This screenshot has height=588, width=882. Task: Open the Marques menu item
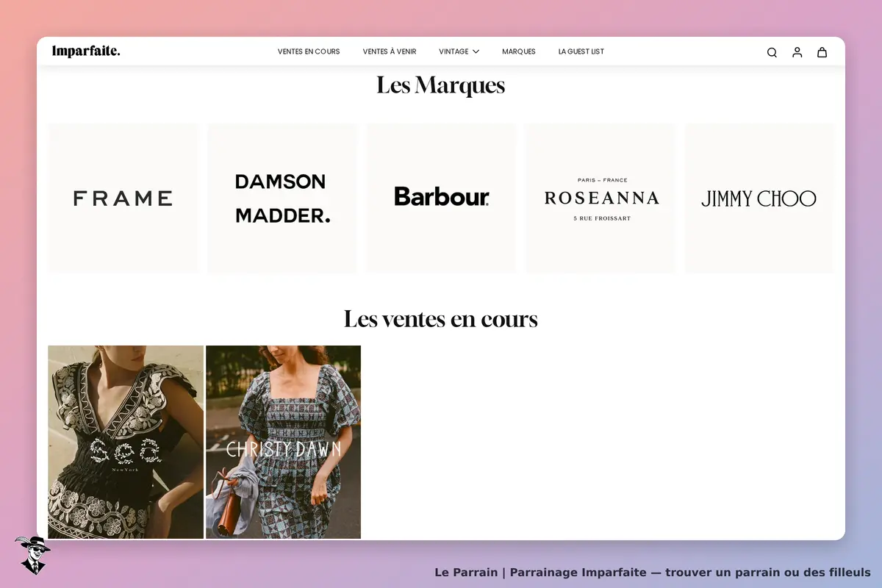coord(519,51)
